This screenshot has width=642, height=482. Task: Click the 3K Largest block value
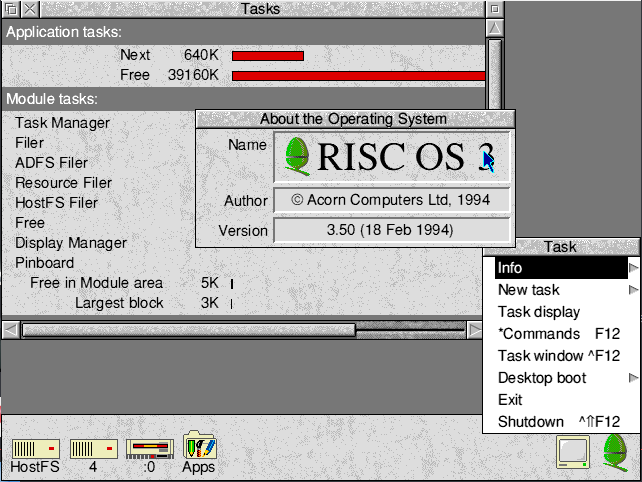coord(210,303)
